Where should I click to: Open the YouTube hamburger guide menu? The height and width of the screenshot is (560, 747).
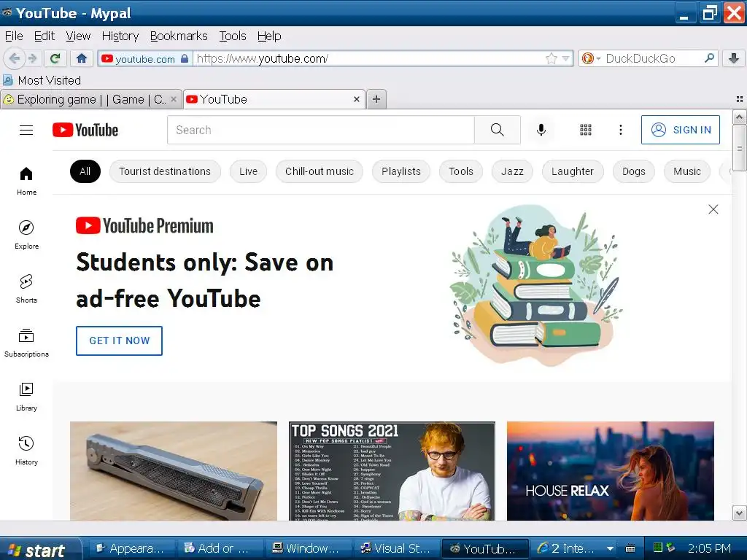[x=26, y=130]
